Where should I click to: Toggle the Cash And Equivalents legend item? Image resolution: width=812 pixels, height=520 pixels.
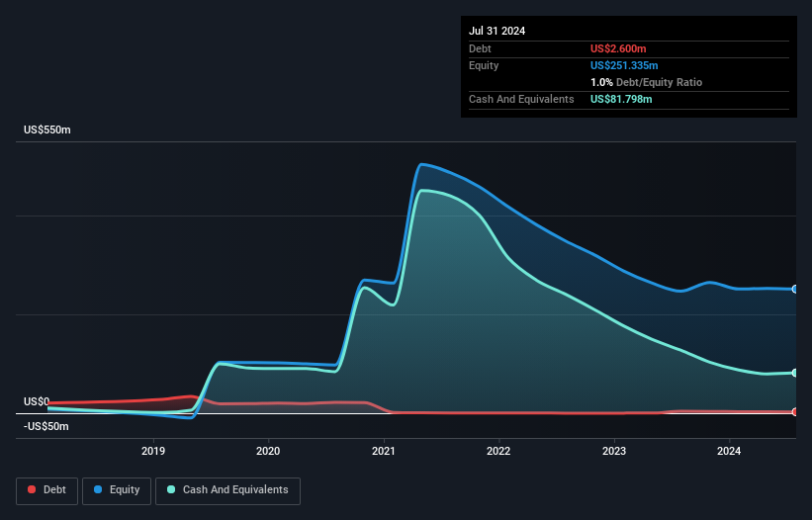pos(227,490)
